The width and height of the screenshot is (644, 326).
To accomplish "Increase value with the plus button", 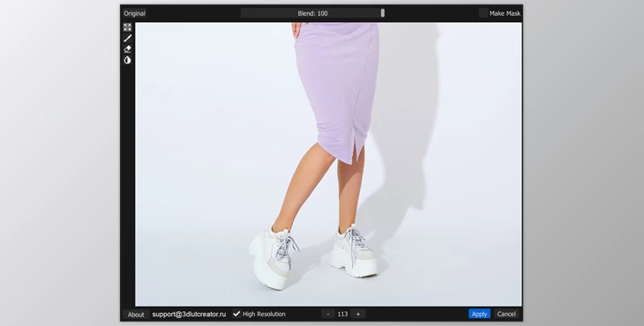I will click(x=358, y=315).
